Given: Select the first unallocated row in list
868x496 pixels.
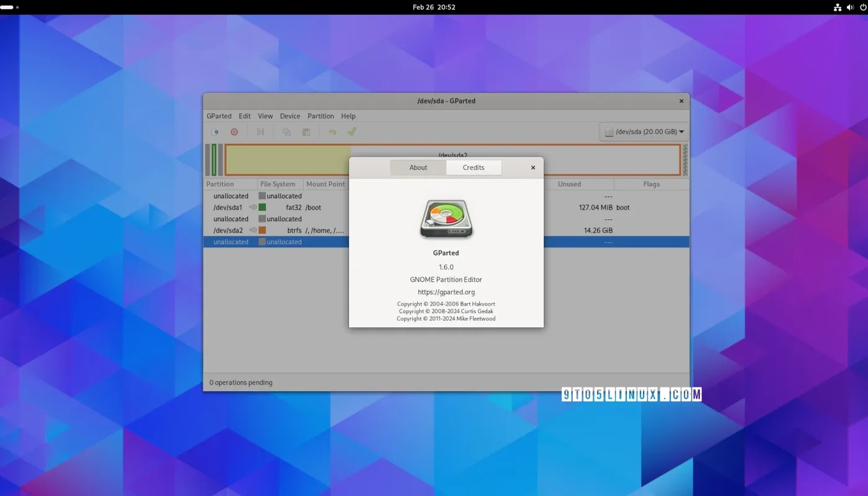Looking at the screenshot, I should [446, 196].
